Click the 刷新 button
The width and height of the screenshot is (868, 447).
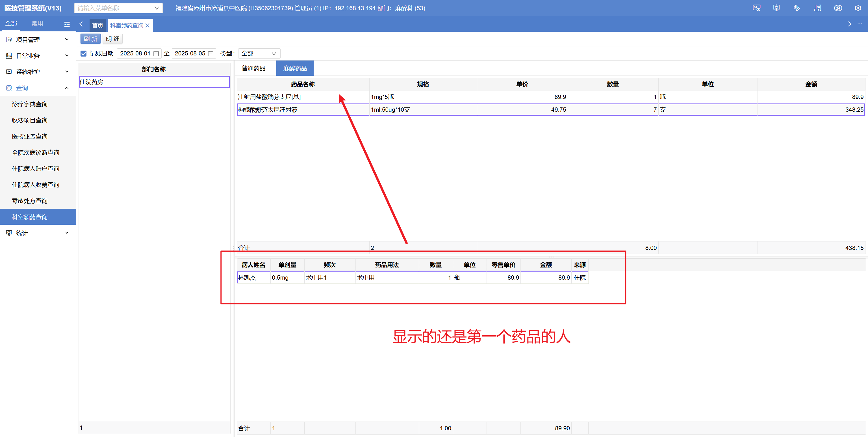(x=90, y=39)
